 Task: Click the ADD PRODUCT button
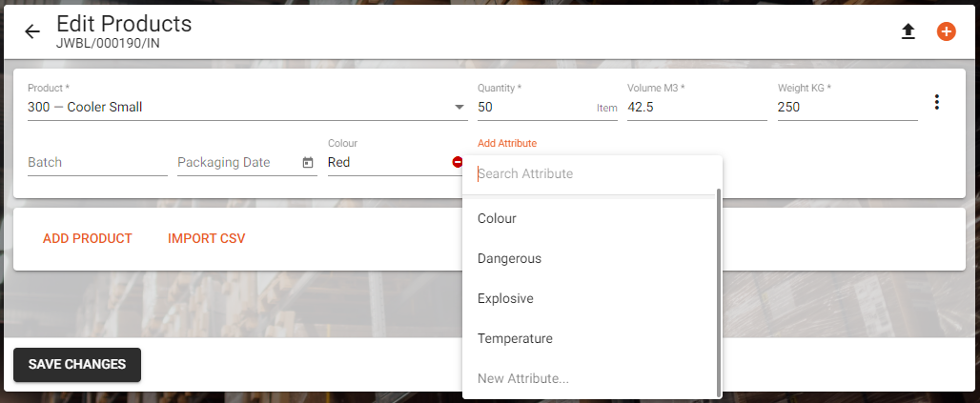coord(88,239)
